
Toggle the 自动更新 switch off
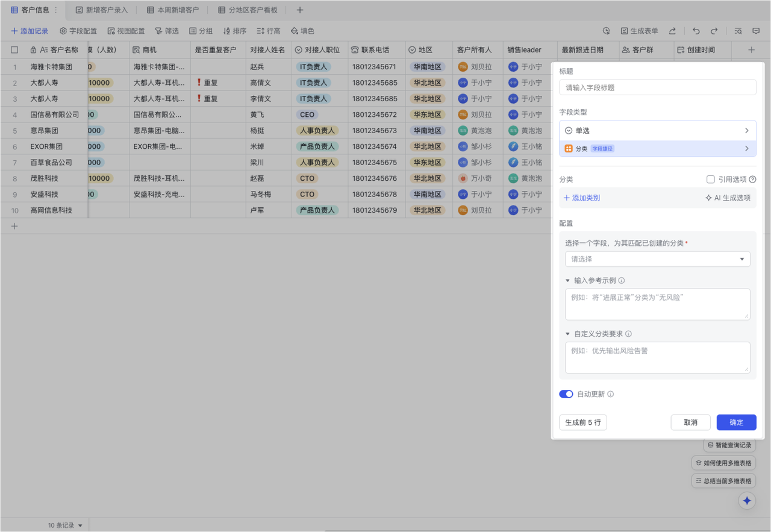tap(566, 394)
